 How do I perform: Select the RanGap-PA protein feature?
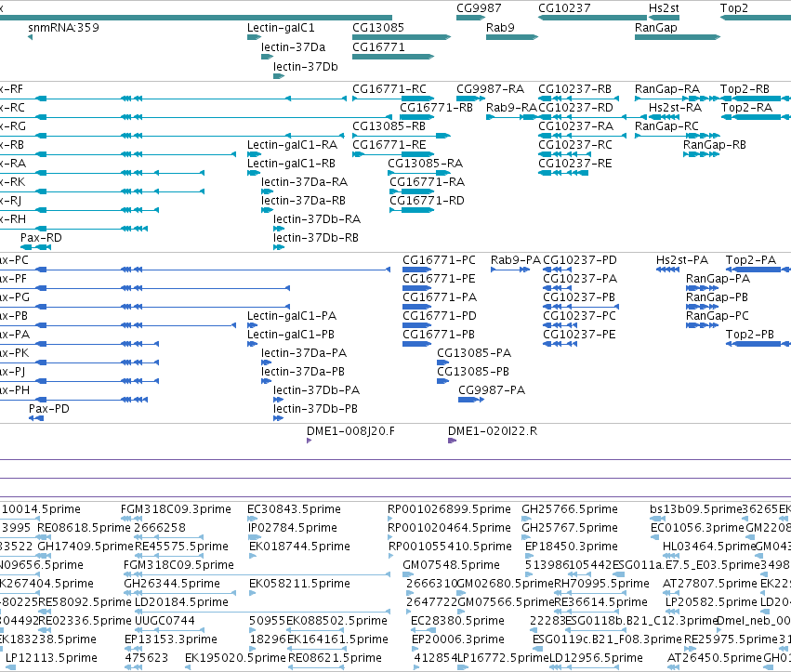(x=702, y=288)
